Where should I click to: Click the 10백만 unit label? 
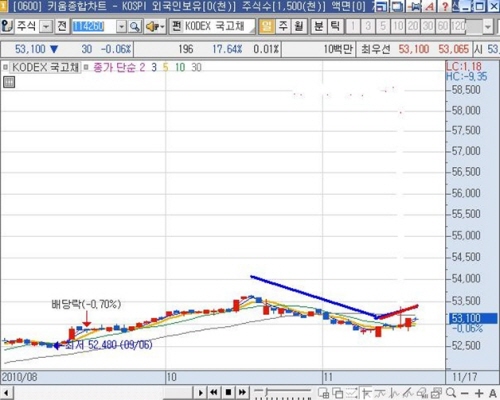338,49
